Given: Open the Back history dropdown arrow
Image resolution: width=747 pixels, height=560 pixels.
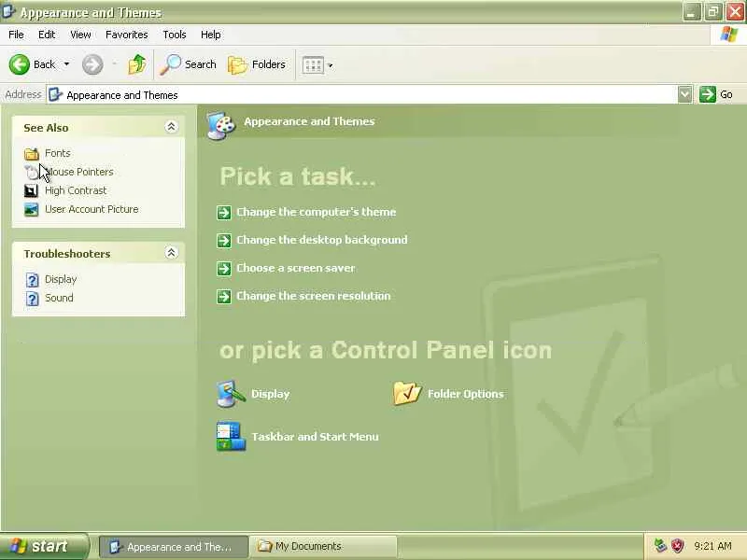Looking at the screenshot, I should tap(66, 64).
